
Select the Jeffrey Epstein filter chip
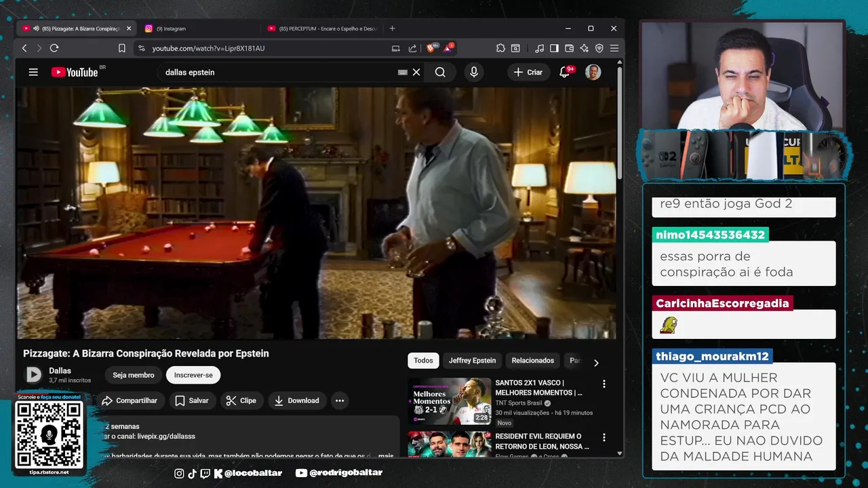tap(472, 361)
